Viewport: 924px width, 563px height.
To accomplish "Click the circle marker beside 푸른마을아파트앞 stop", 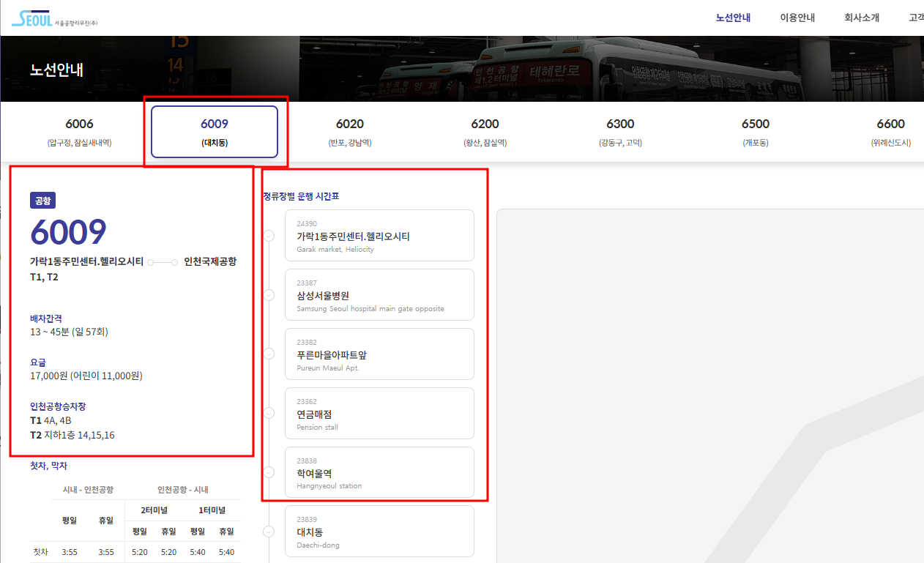I will pos(269,354).
